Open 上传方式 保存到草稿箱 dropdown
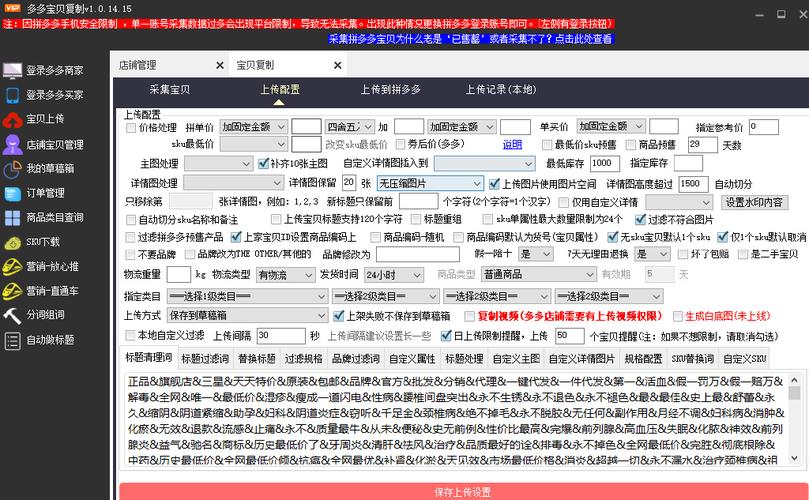Screen dimensions: 809x500 [247, 315]
